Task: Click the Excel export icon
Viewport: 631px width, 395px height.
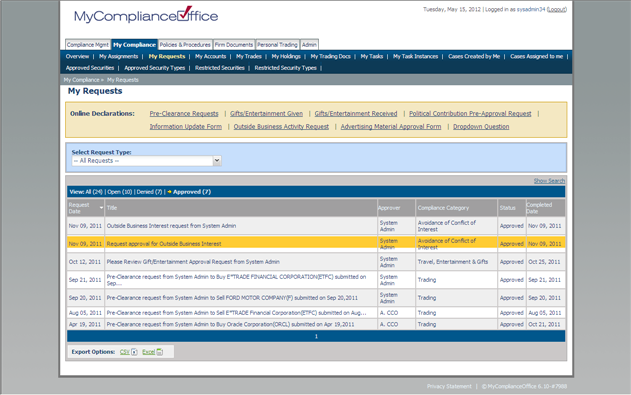Action: (x=160, y=352)
